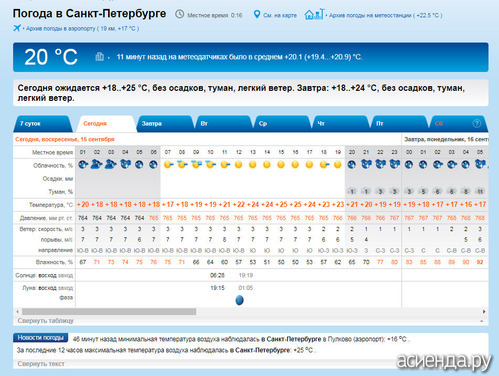
Task: Switch to the Завтра tab
Action: (152, 123)
